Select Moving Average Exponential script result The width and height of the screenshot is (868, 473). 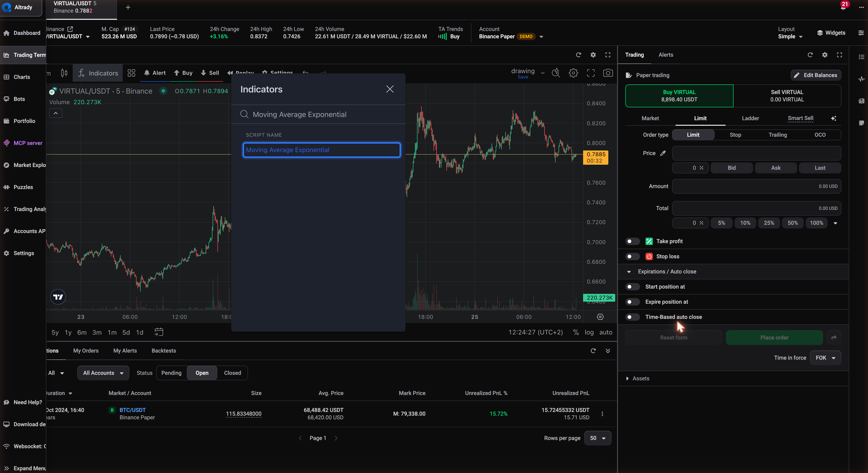321,150
